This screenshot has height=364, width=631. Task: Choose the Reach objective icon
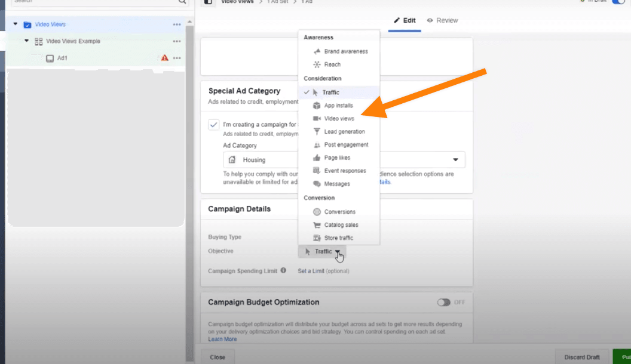[x=317, y=64]
